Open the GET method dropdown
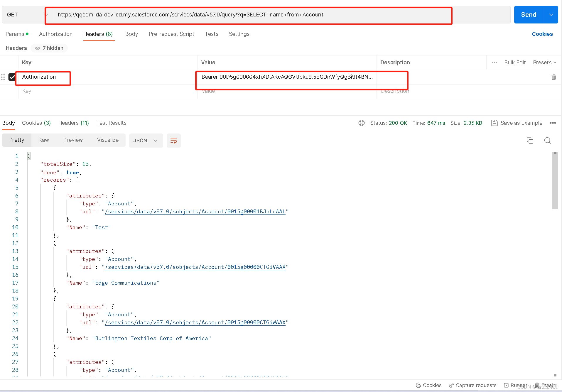The width and height of the screenshot is (562, 392). tap(23, 14)
